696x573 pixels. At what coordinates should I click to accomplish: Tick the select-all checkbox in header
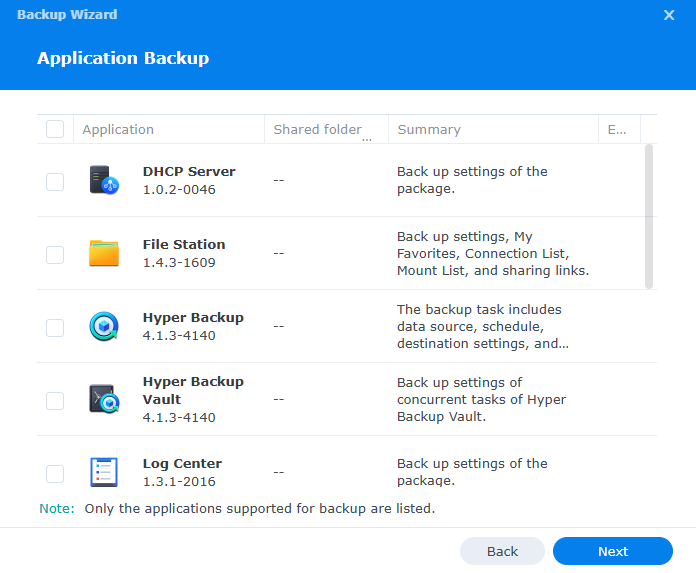coord(55,129)
